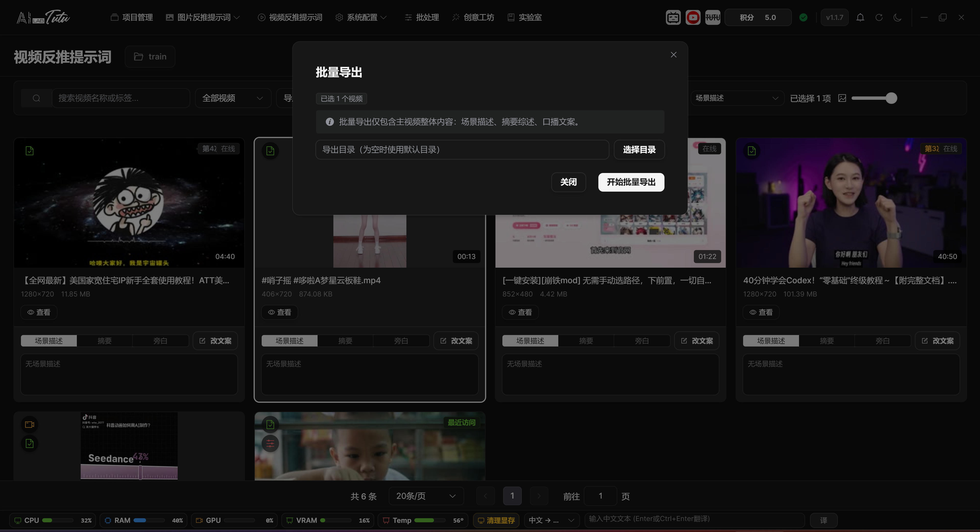Focus the 前往 page number field
This screenshot has height=532, width=980.
tap(600, 496)
